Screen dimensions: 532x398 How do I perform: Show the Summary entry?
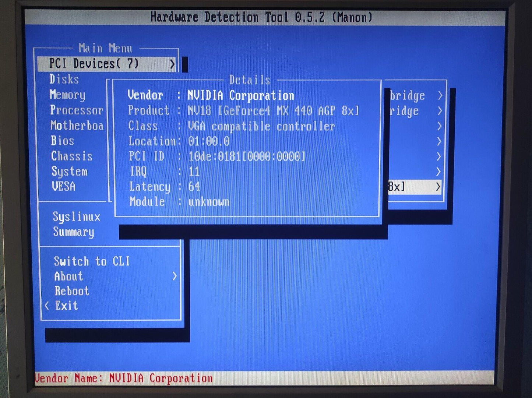coord(74,232)
